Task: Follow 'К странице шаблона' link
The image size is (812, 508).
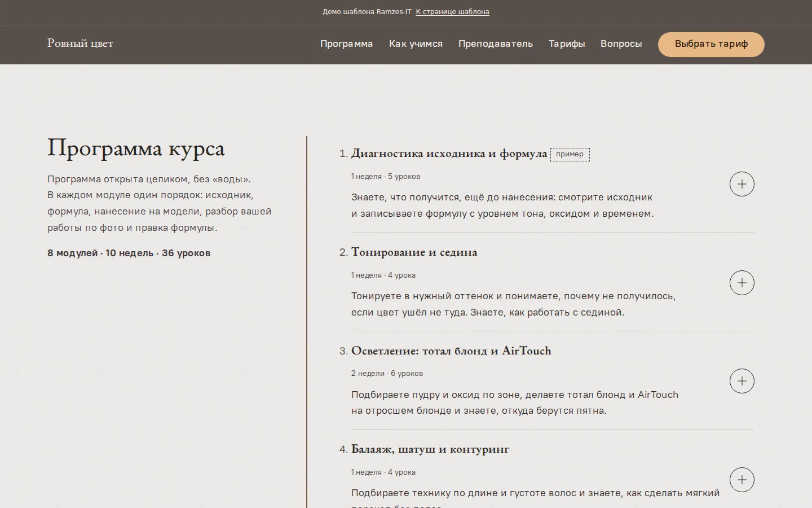Action: tap(452, 12)
